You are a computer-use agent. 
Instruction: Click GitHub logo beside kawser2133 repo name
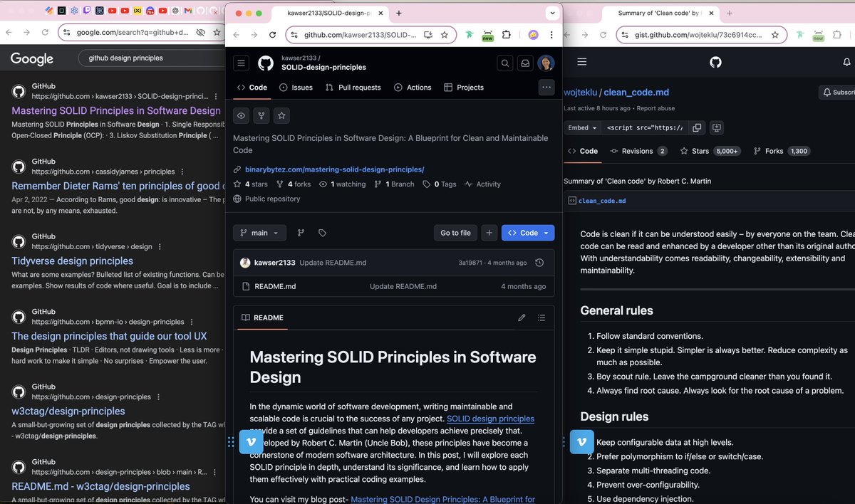point(266,63)
